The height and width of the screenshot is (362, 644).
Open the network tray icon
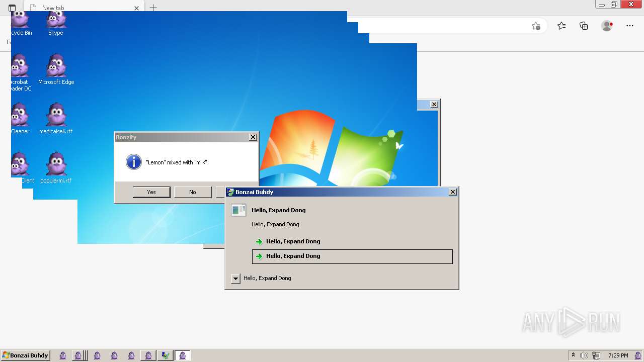pos(596,355)
